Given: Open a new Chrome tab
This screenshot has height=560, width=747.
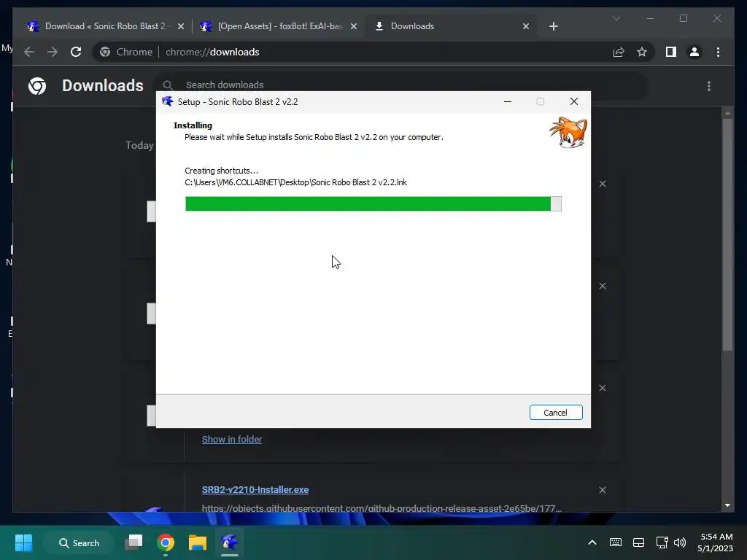Looking at the screenshot, I should point(553,27).
